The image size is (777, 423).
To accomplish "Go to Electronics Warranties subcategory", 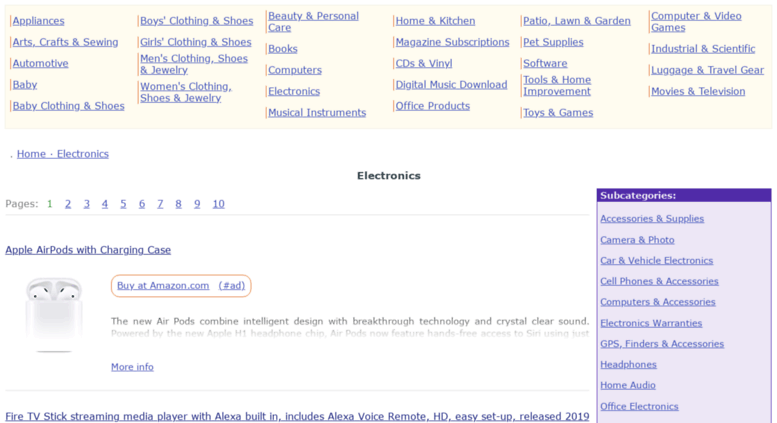I will pyautogui.click(x=651, y=323).
